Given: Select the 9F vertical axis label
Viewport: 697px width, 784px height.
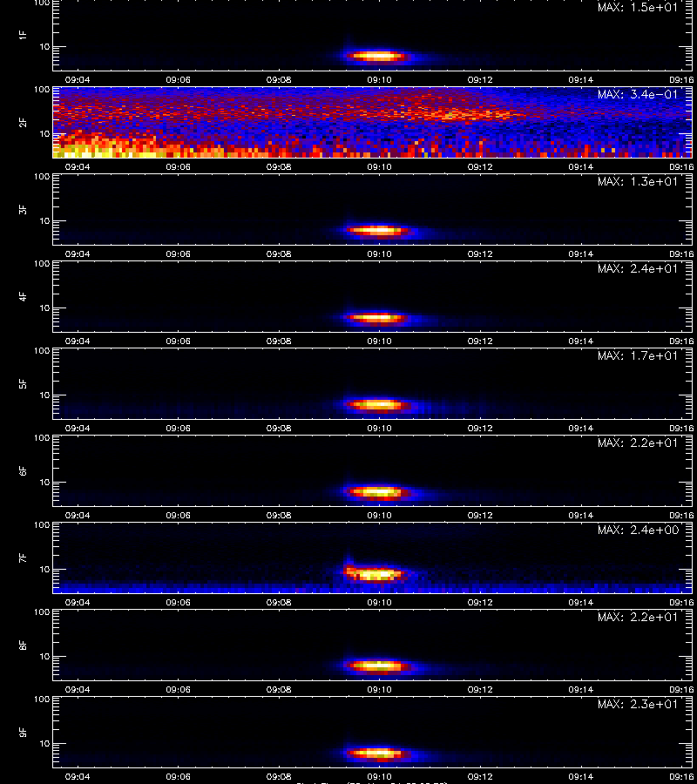Looking at the screenshot, I should pyautogui.click(x=23, y=732).
